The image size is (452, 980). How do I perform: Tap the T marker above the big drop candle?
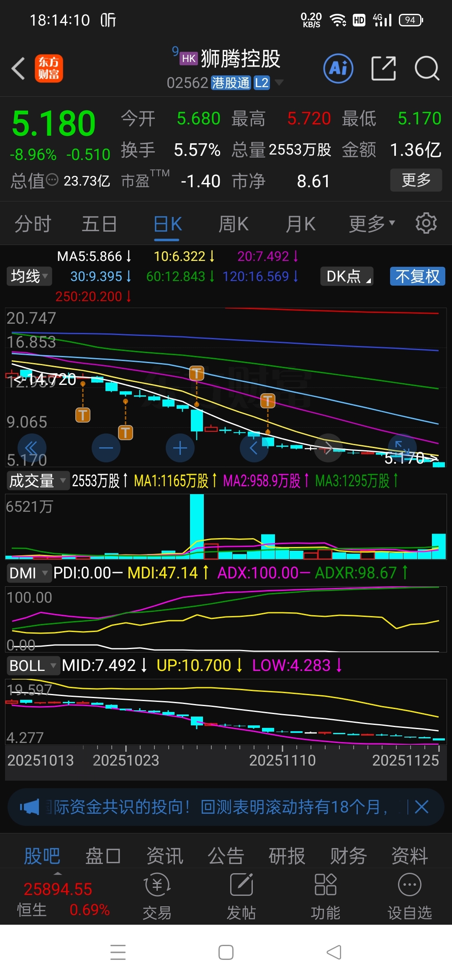click(197, 373)
